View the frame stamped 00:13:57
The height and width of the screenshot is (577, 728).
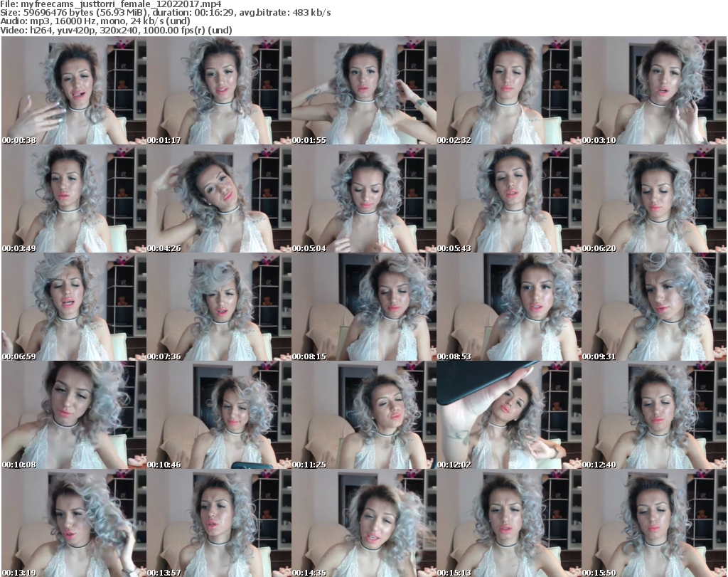[x=219, y=523]
